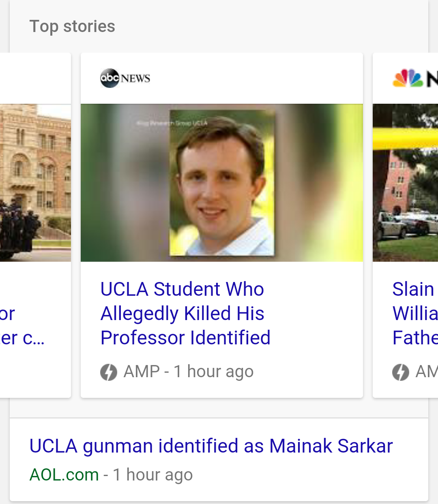Open "UCLA gunman identified as Mainak Sarkar" link
Screen dimensions: 438x504
pos(211,446)
